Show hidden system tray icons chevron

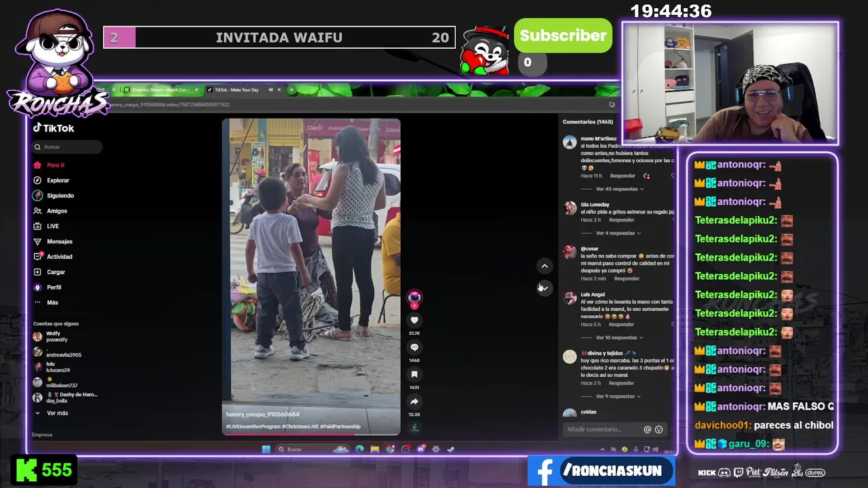pyautogui.click(x=602, y=449)
